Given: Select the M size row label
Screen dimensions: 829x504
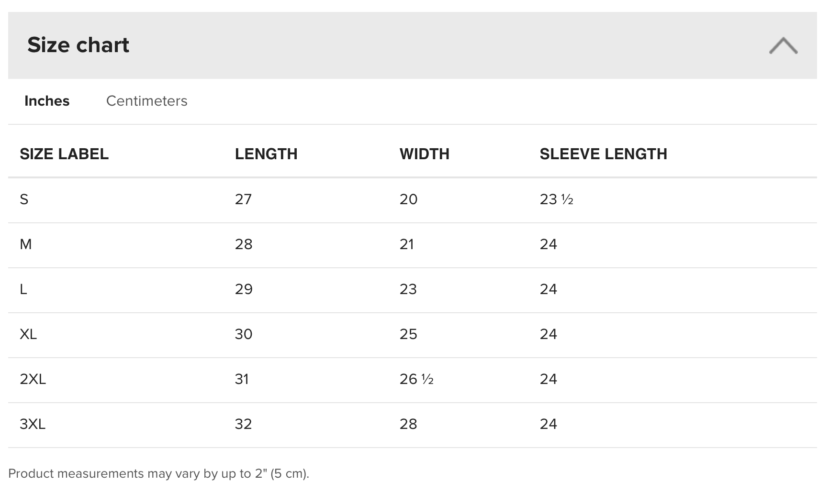Looking at the screenshot, I should pyautogui.click(x=26, y=244).
